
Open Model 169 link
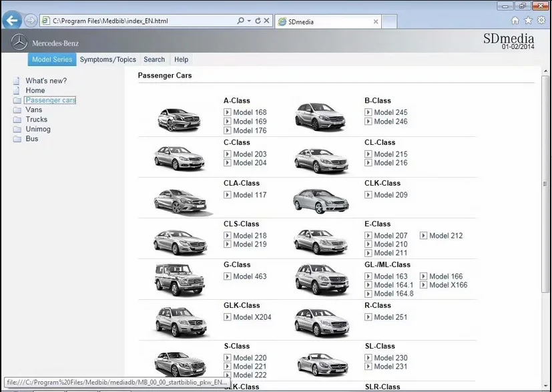pos(250,122)
